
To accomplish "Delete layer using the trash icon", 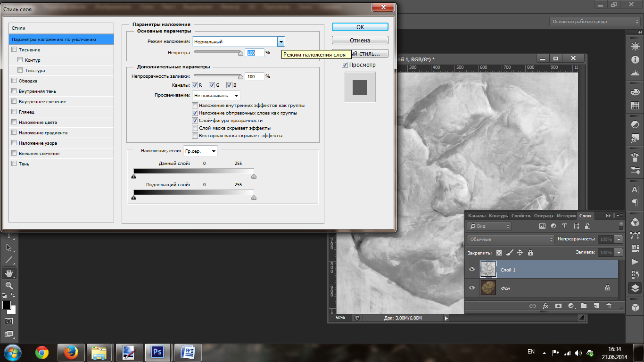I will point(609,306).
